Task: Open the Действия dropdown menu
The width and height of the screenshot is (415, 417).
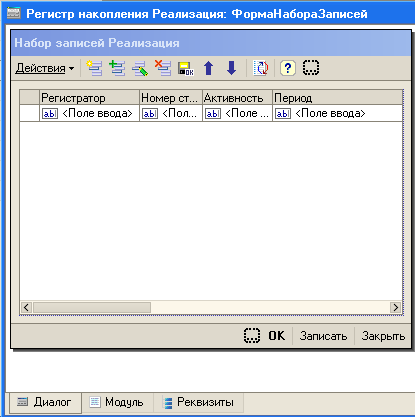Action: (45, 68)
